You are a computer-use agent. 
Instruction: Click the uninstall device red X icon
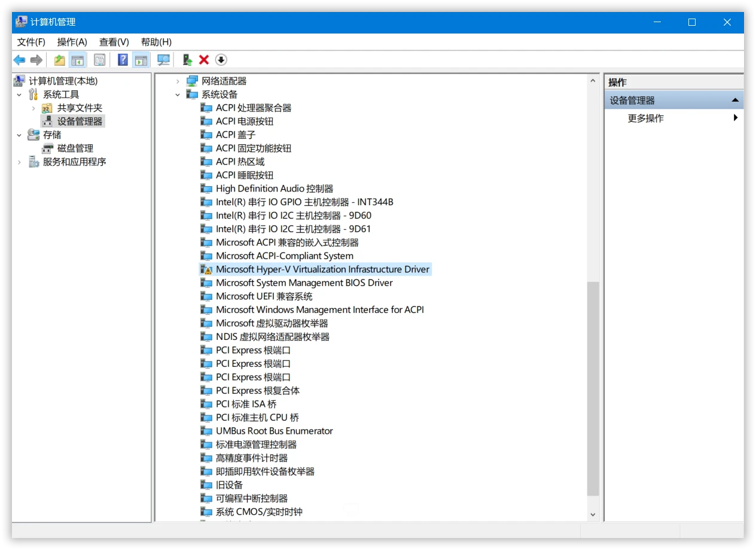(203, 59)
